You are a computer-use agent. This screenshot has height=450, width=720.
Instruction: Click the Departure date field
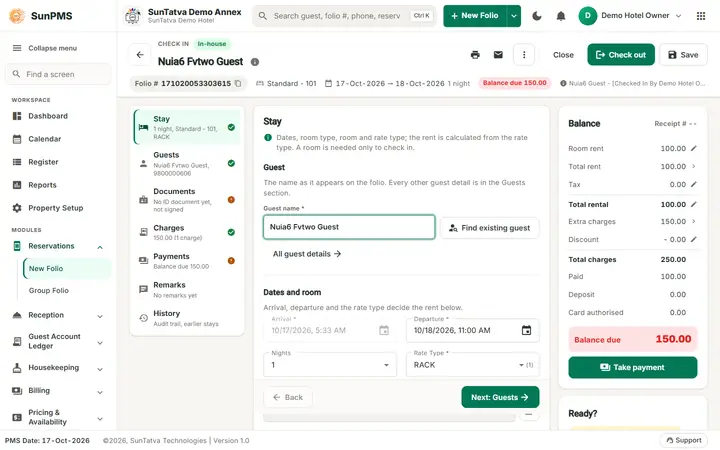coord(472,330)
